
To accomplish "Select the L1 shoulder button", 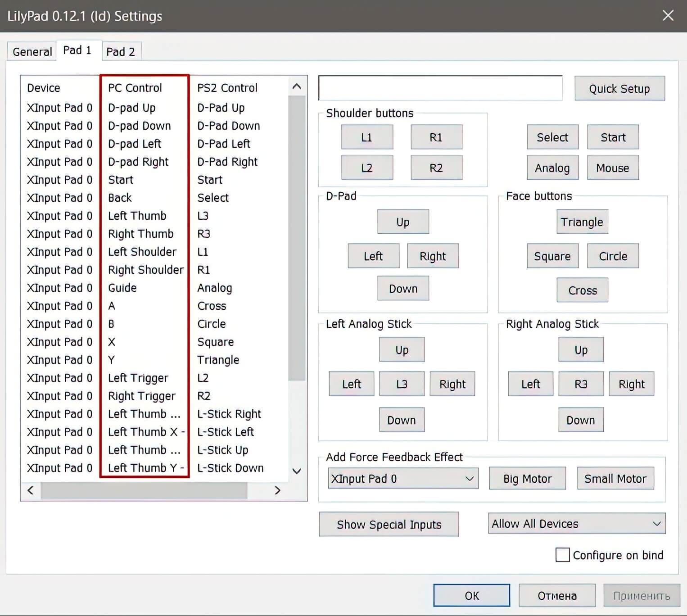I will click(367, 137).
